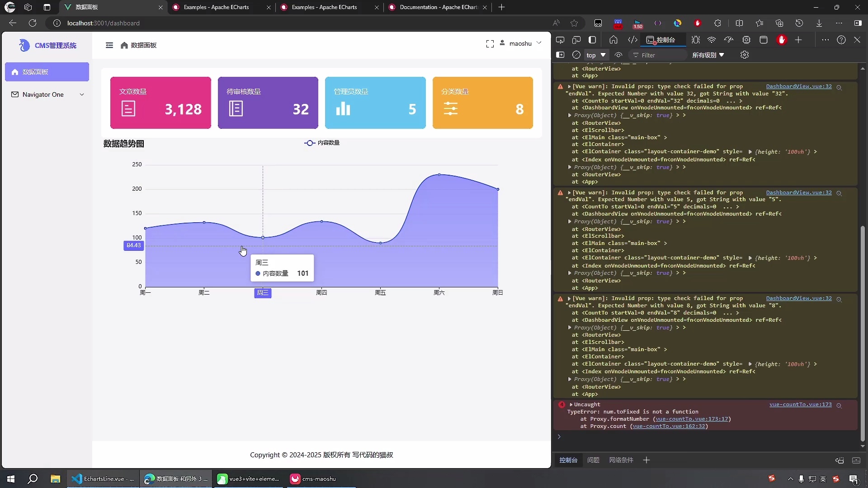Viewport: 868px width, 488px height.
Task: Collapse the sidebar with hamburger icon
Action: [x=109, y=45]
